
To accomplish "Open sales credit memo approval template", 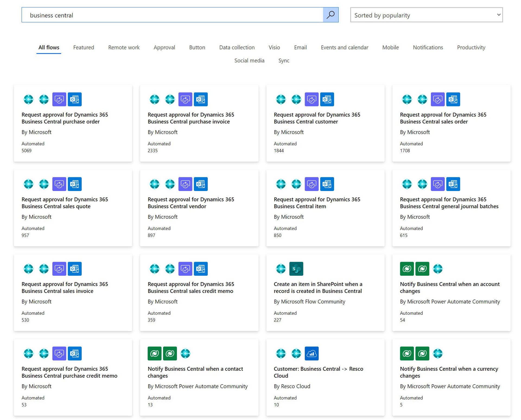I will 191,287.
